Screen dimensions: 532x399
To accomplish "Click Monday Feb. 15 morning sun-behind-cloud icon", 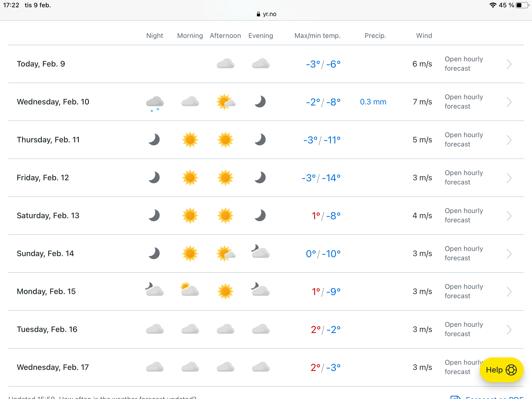I will (190, 290).
